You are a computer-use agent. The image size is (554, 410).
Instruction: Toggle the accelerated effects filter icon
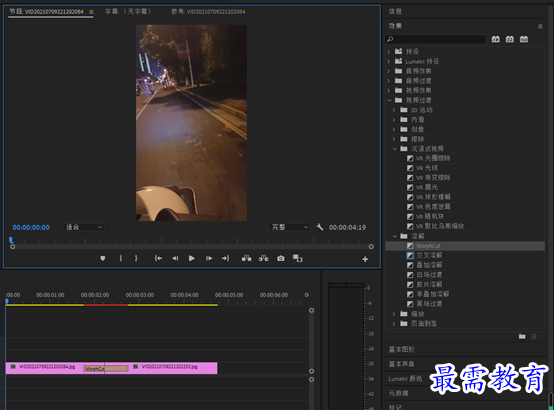click(x=496, y=39)
